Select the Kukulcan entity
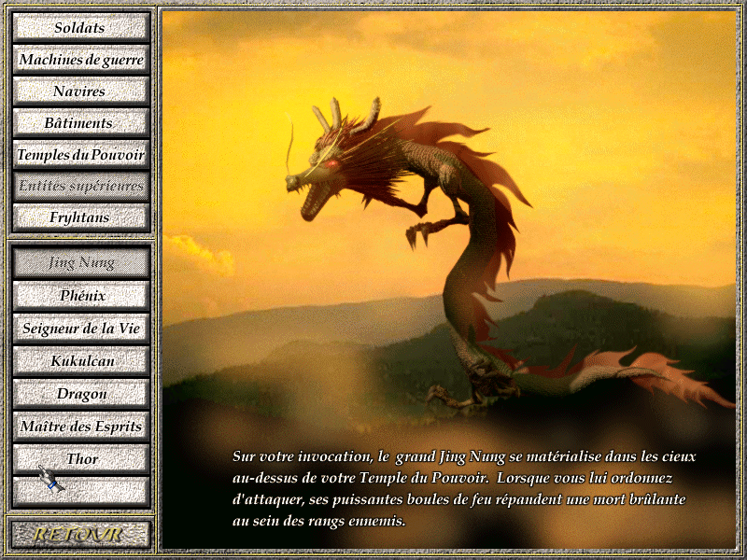747x560 pixels. pyautogui.click(x=81, y=361)
